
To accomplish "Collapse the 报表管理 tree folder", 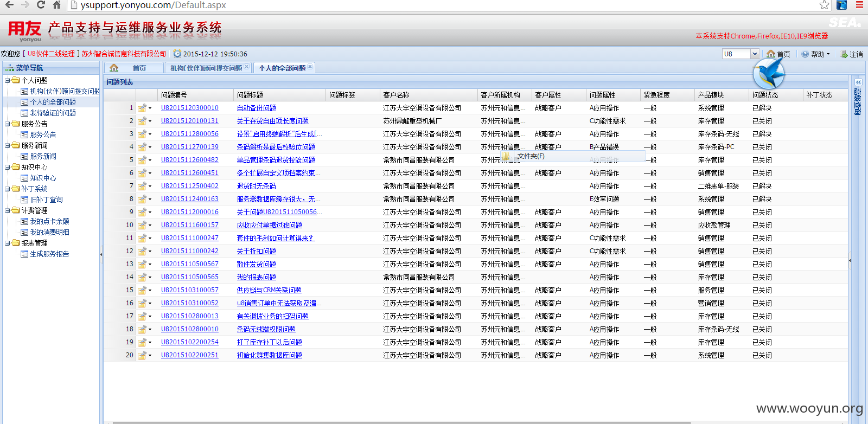I will (x=8, y=243).
